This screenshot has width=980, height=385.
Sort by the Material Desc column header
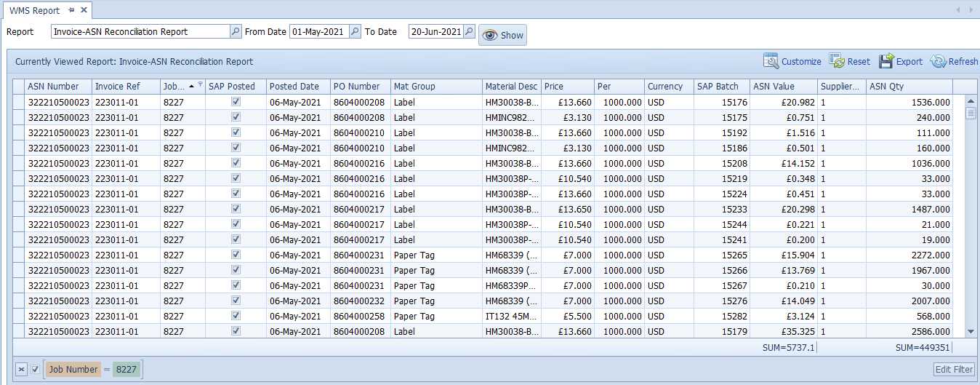tap(512, 86)
